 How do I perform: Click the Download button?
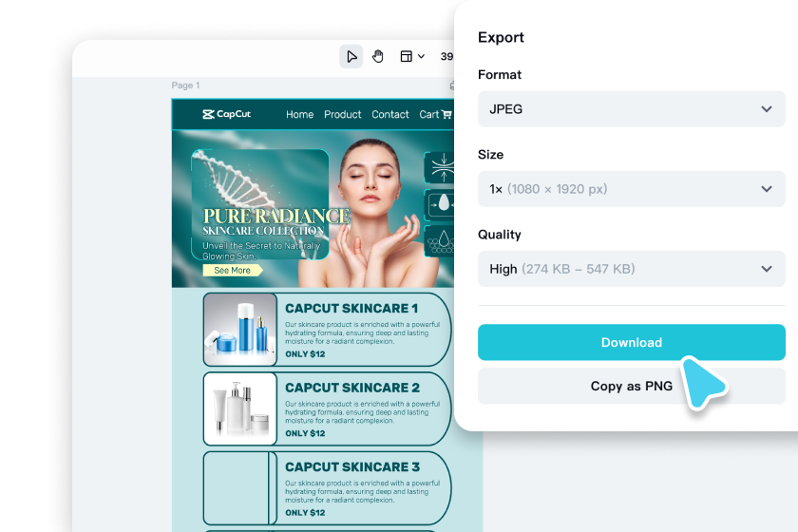(x=631, y=342)
